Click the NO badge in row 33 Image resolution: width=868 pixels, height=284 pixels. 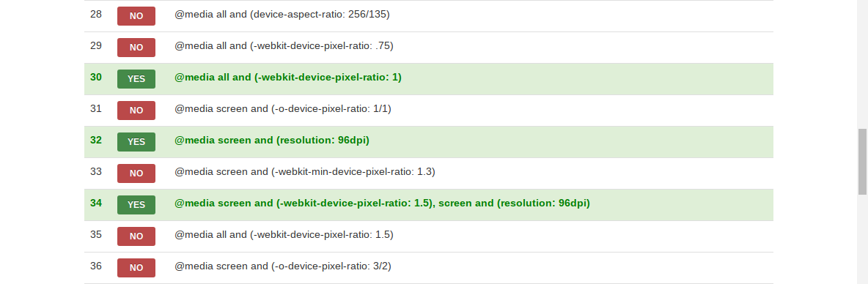tap(136, 173)
